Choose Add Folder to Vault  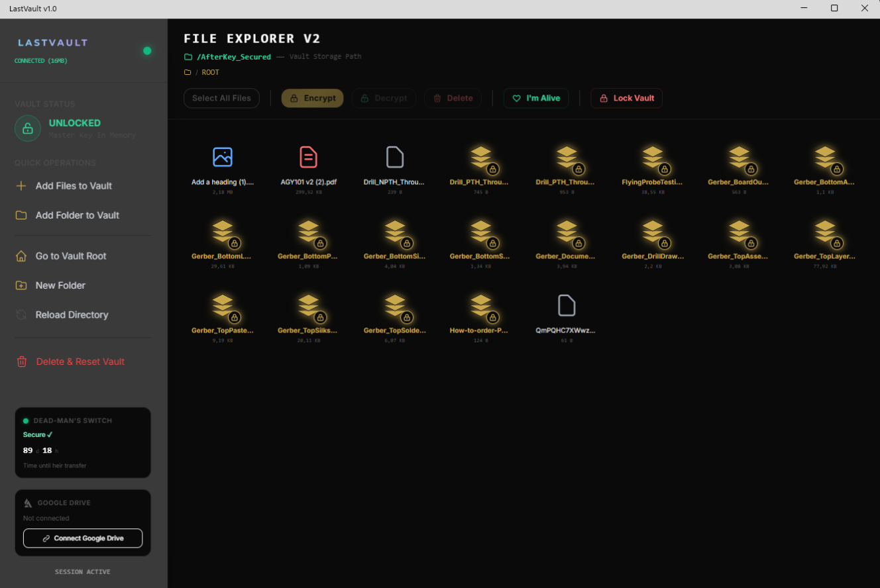click(x=77, y=215)
